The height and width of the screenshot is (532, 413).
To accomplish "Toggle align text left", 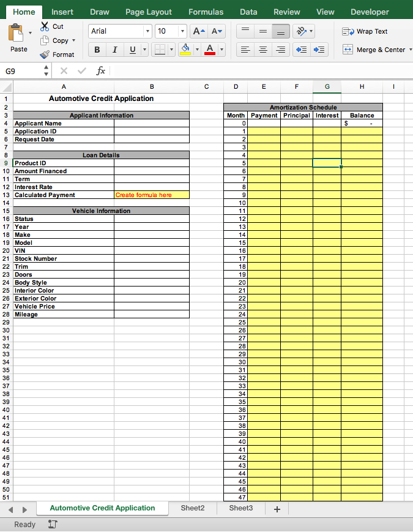I will click(x=245, y=50).
